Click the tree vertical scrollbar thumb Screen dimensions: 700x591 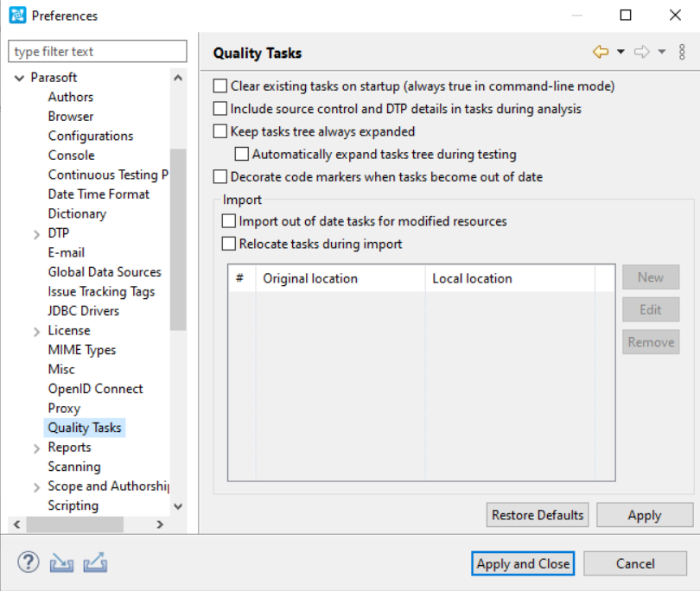[x=178, y=239]
